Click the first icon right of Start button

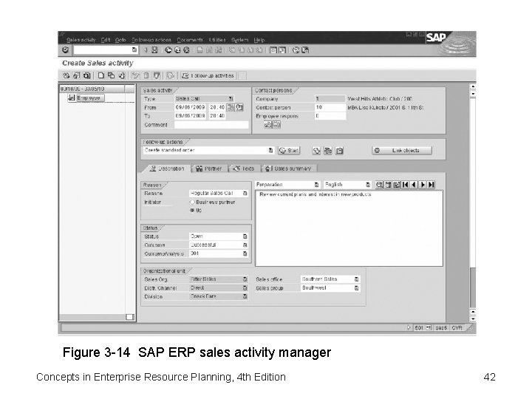pyautogui.click(x=316, y=150)
